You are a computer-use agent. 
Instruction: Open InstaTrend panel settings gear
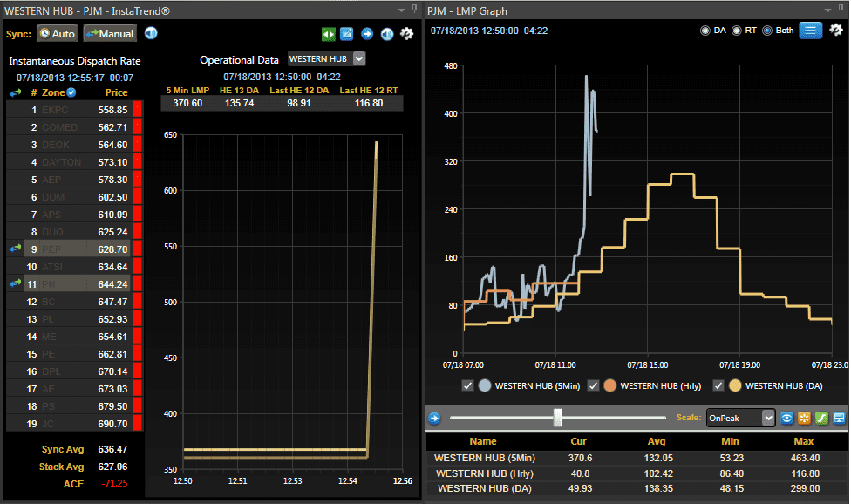click(406, 34)
